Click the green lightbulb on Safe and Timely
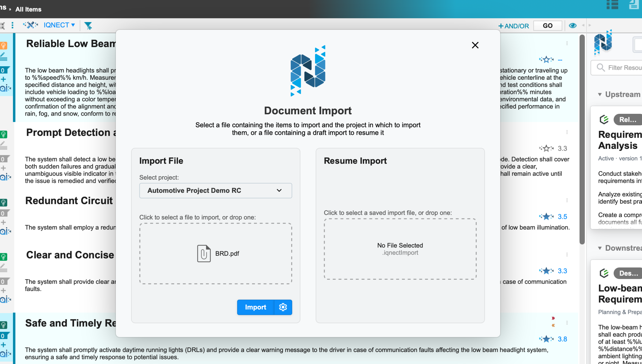642x364 pixels. coord(4,325)
